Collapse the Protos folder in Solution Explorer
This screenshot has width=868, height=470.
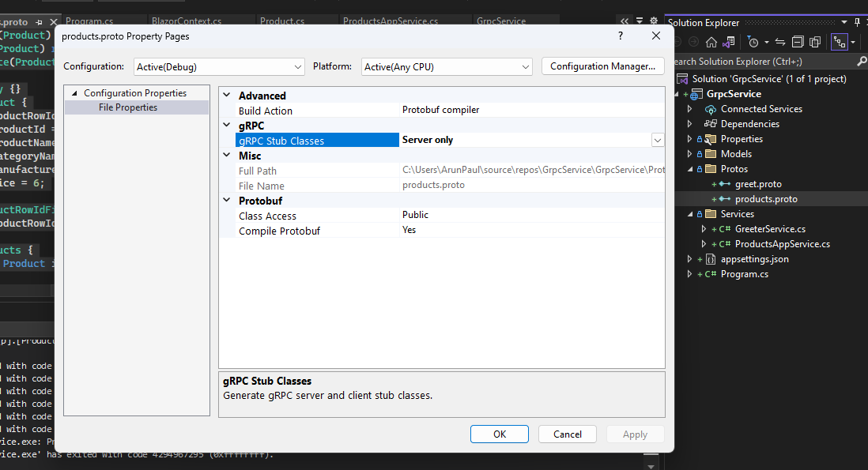[690, 169]
